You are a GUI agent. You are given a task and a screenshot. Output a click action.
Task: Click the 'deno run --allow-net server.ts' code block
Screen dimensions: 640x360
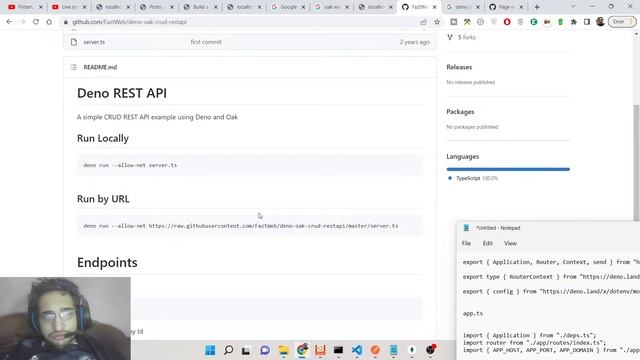250,165
